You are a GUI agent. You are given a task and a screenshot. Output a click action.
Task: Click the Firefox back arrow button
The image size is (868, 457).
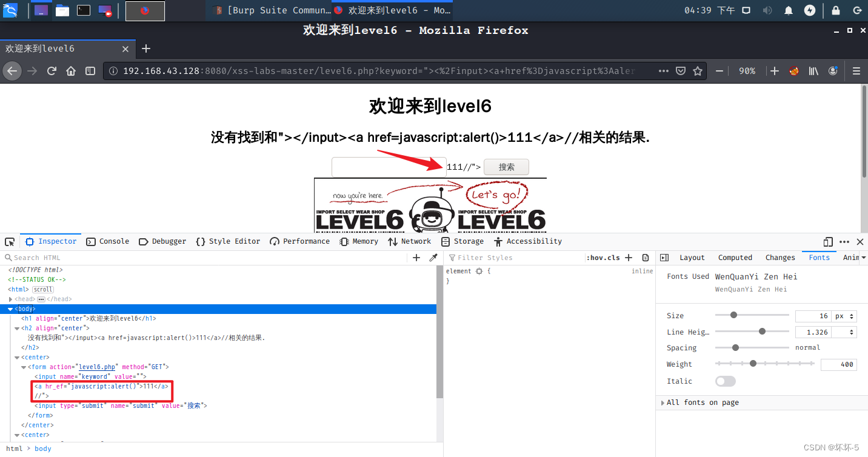tap(12, 71)
